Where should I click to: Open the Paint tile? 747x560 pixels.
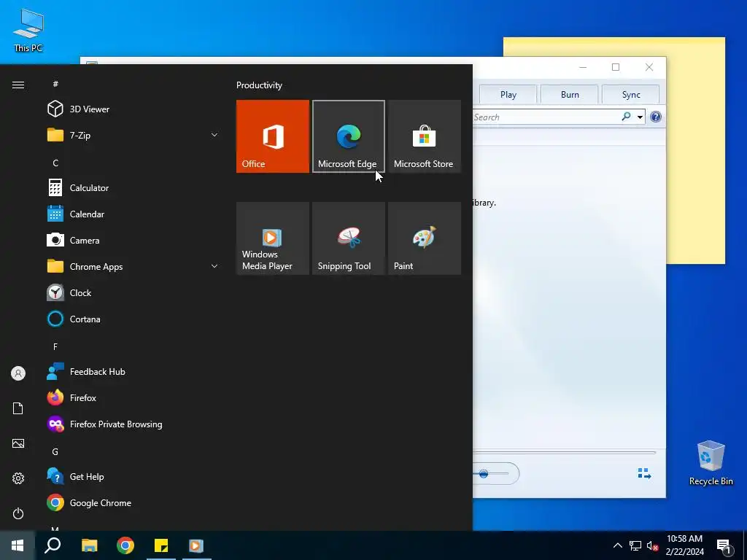coord(425,238)
